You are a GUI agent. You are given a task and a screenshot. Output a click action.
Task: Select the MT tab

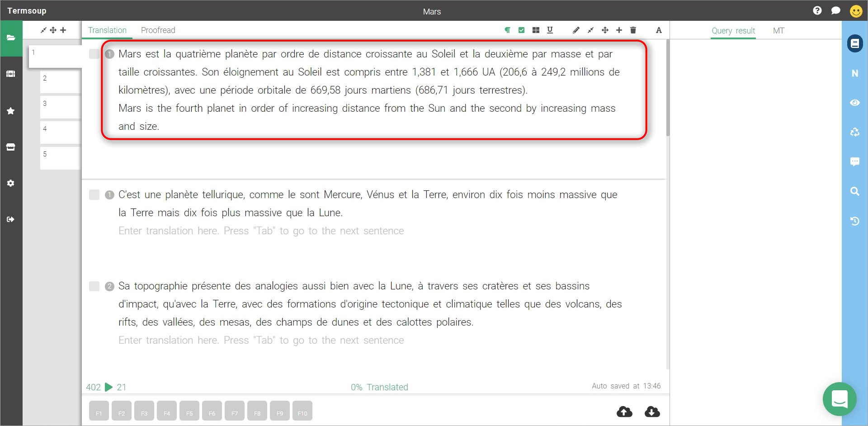tap(778, 31)
